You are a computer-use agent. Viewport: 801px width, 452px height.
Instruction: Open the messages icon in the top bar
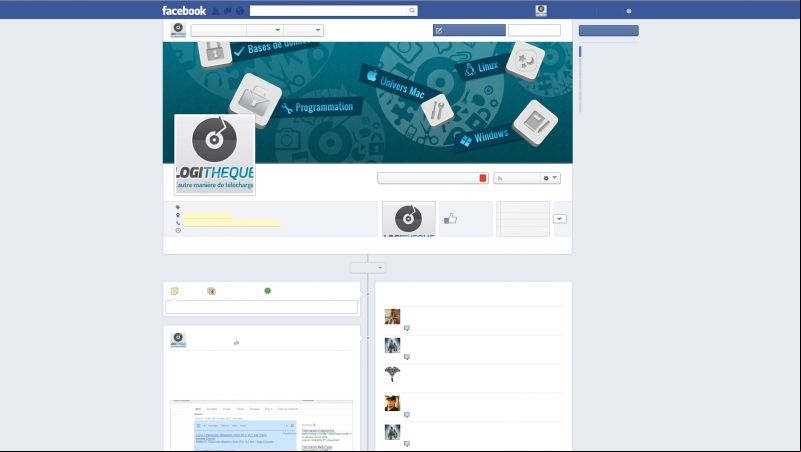[228, 11]
